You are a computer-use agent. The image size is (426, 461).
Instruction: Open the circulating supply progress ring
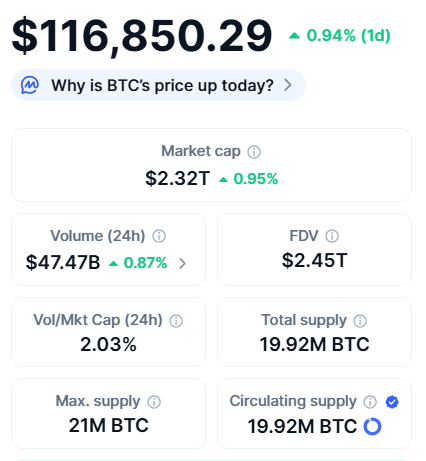pyautogui.click(x=372, y=426)
